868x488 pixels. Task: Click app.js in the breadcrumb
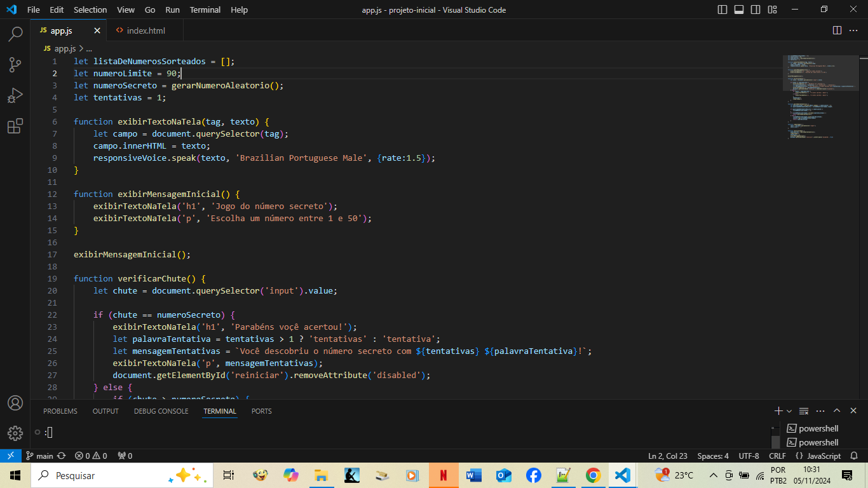(65, 48)
